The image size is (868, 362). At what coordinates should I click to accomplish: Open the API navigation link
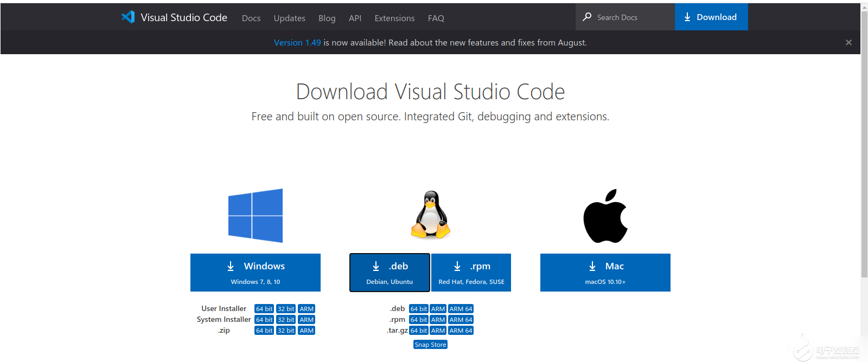pyautogui.click(x=355, y=18)
